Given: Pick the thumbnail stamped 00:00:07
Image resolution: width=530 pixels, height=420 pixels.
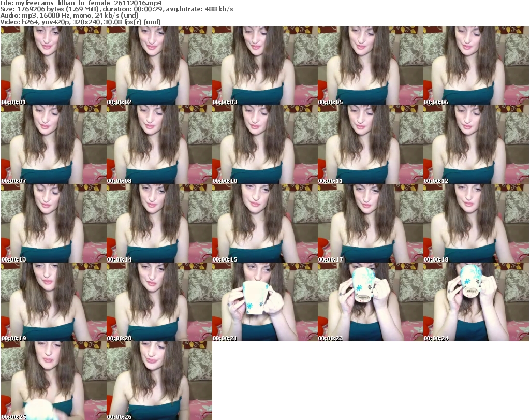Looking at the screenshot, I should click(x=54, y=144).
